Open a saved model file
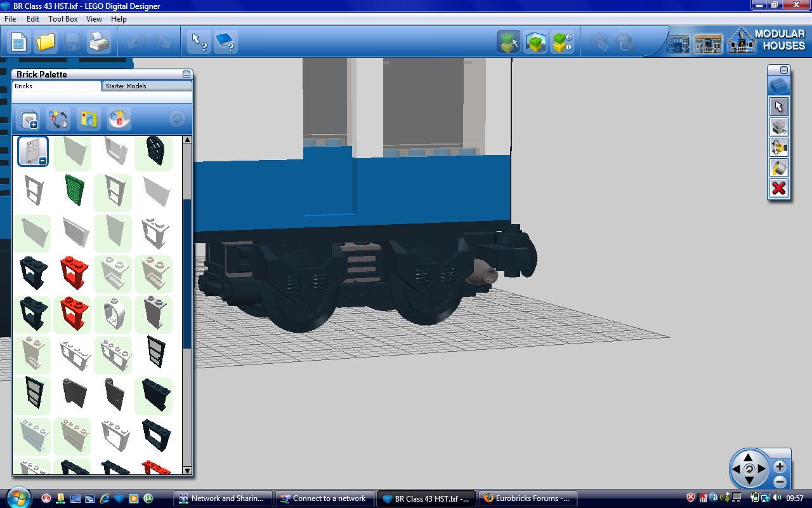 tap(44, 41)
